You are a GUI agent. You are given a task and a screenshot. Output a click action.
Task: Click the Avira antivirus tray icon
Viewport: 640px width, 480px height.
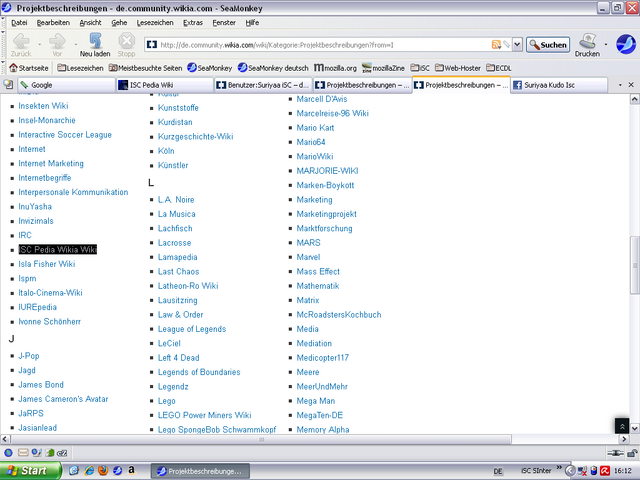605,471
